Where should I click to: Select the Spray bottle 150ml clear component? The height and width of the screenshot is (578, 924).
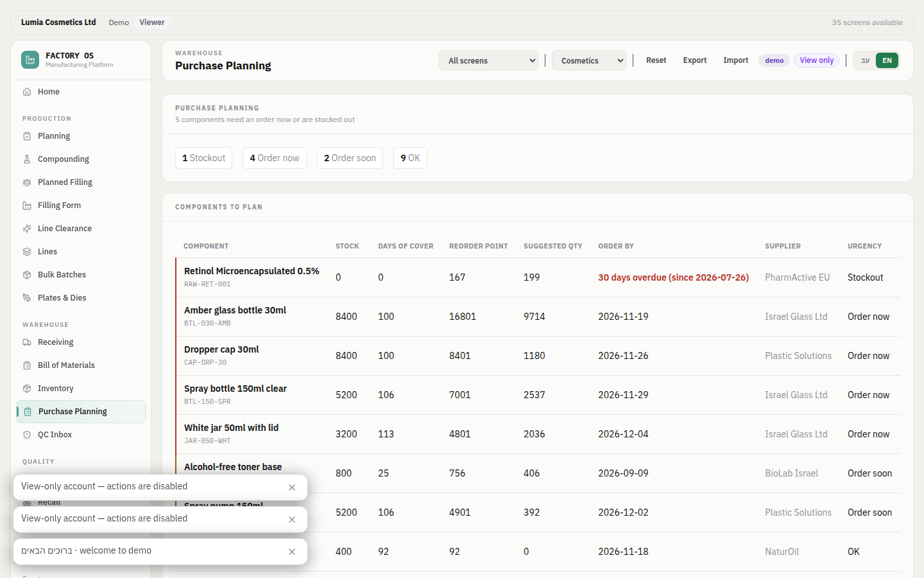[x=235, y=389]
